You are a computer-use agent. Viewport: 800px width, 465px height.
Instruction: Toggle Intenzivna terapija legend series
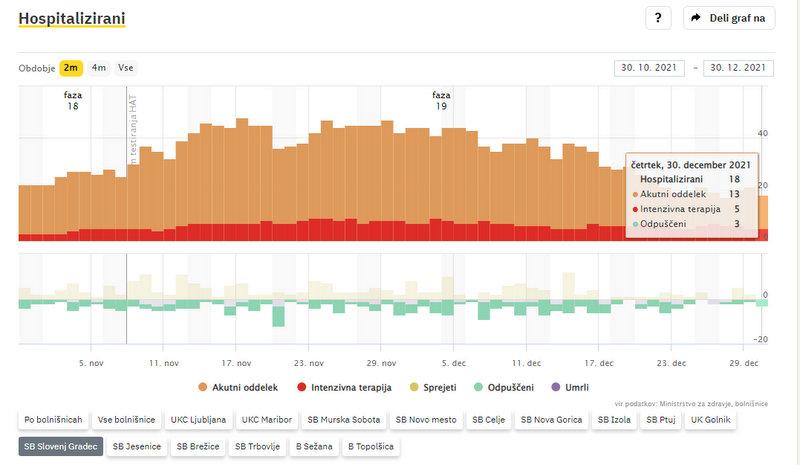344,387
